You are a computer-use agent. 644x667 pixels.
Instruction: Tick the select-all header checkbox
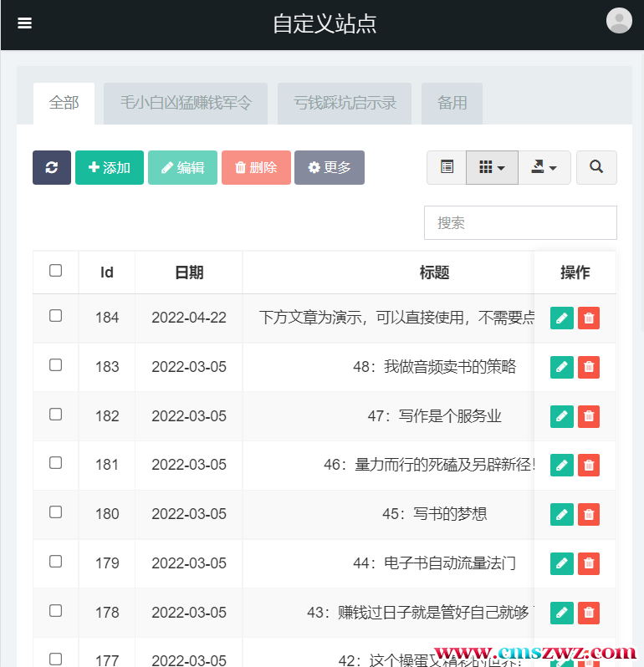pos(55,271)
